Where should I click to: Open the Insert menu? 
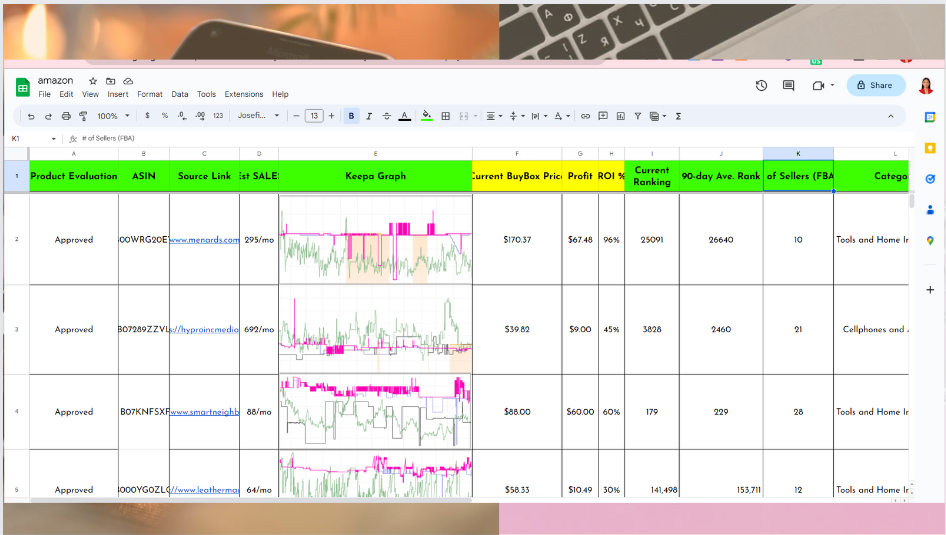coord(118,94)
